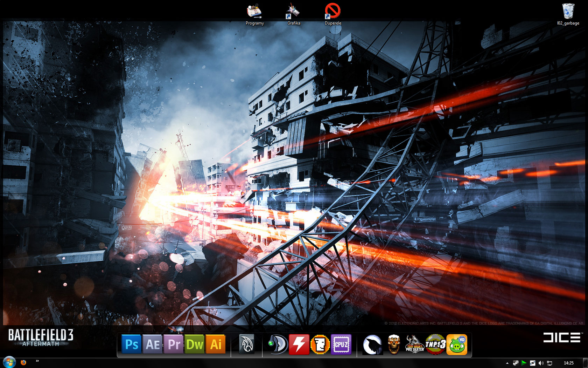The width and height of the screenshot is (588, 368).
Task: Click the red lightning bolt dock icon
Action: click(299, 344)
